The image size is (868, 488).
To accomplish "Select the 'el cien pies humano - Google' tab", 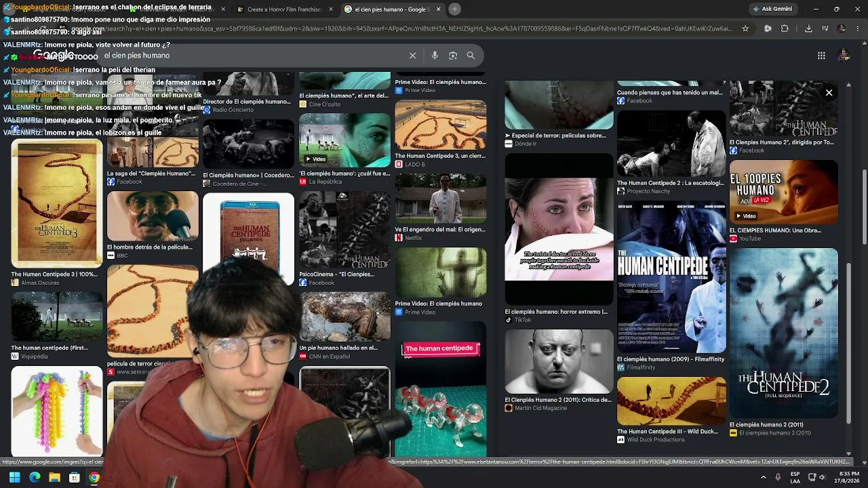I will (x=390, y=9).
